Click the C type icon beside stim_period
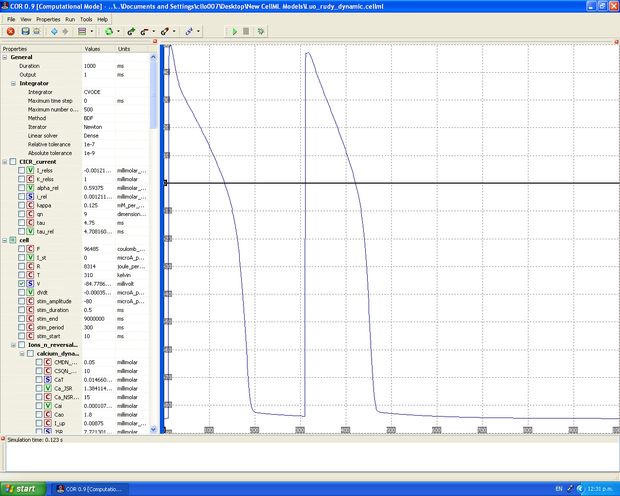The width and height of the screenshot is (620, 496). click(x=30, y=327)
